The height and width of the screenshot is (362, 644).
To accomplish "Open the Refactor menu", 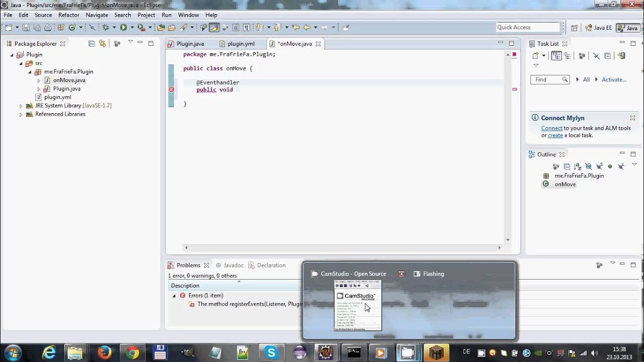I will (68, 15).
